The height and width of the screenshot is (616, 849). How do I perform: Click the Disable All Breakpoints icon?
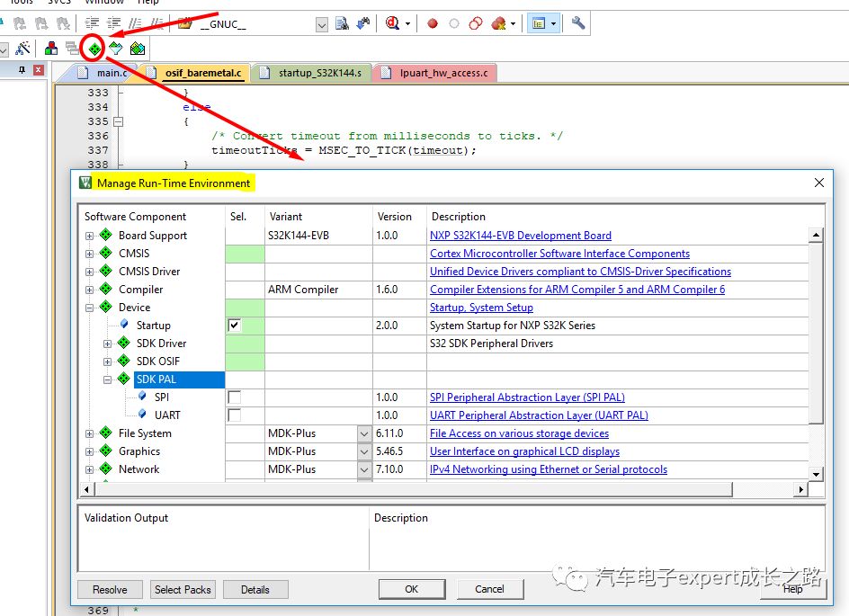tap(476, 23)
